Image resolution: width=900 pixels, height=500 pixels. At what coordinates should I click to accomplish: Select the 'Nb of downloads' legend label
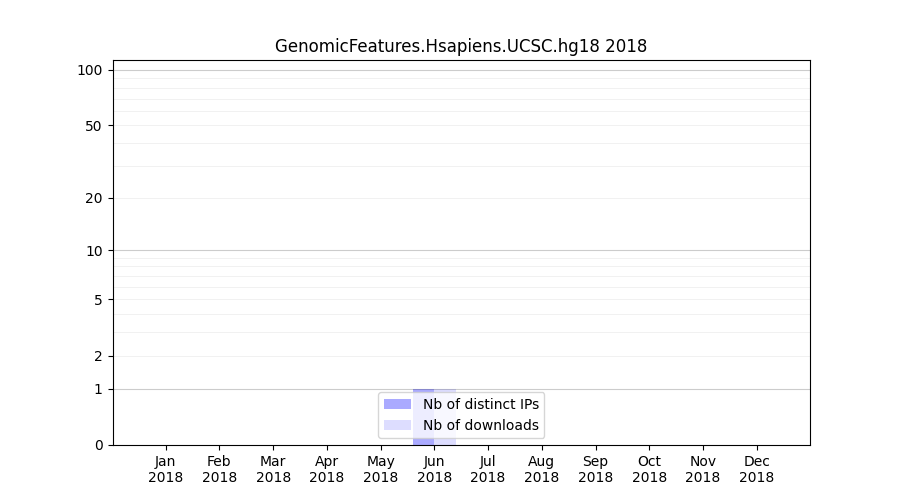[481, 425]
